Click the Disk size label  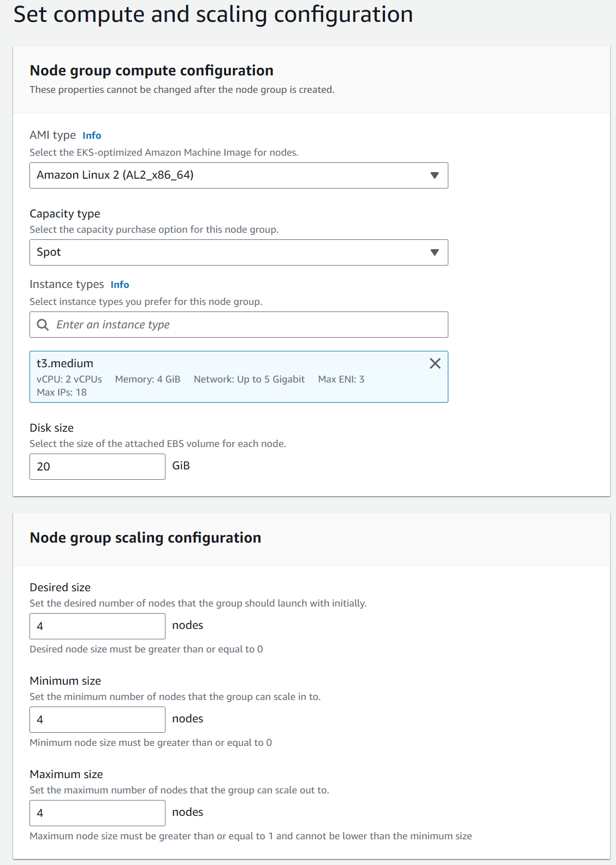(x=51, y=428)
